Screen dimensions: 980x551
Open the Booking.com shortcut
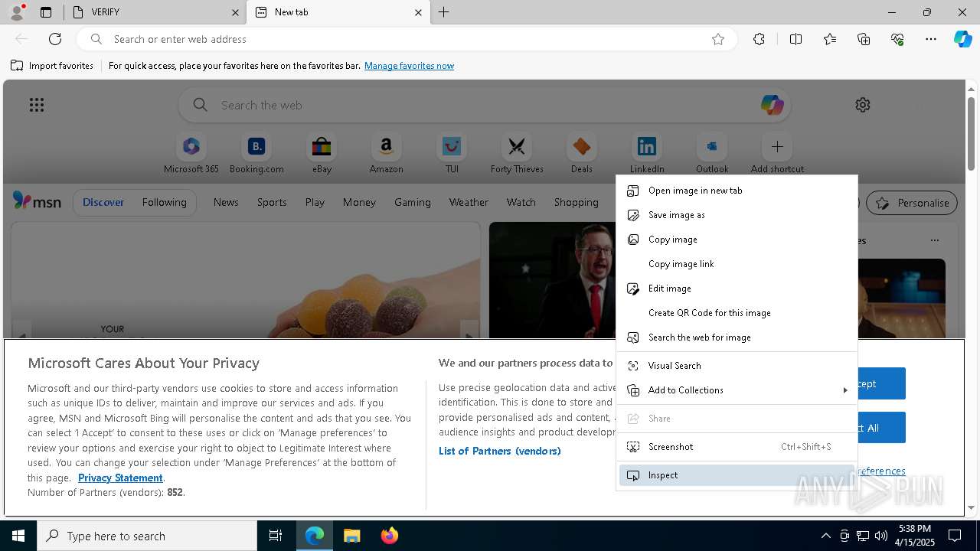pyautogui.click(x=256, y=154)
